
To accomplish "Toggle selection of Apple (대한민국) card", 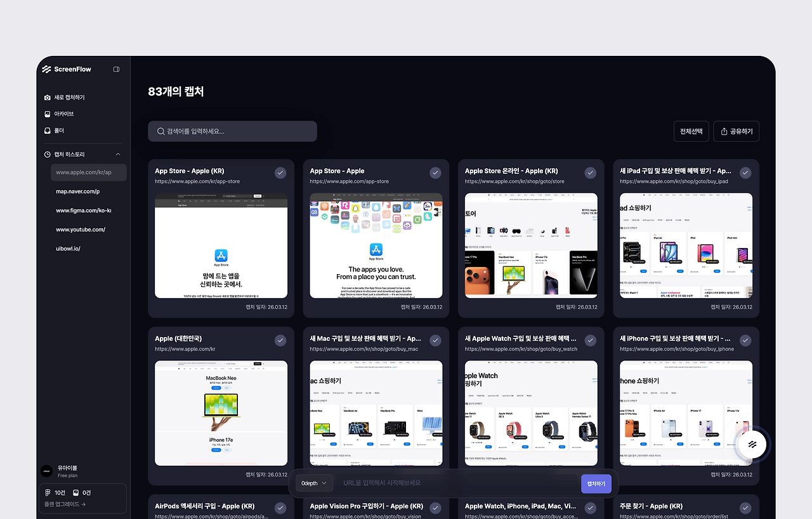I will click(x=280, y=340).
